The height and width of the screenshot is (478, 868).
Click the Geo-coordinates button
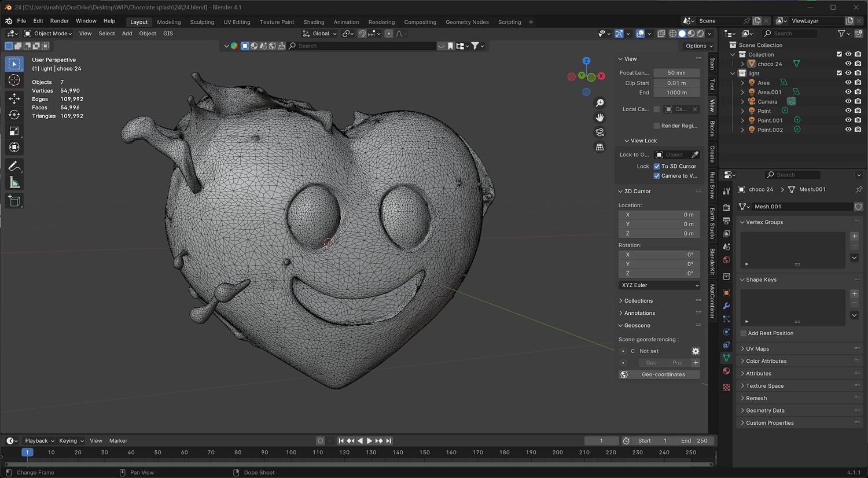pos(663,374)
